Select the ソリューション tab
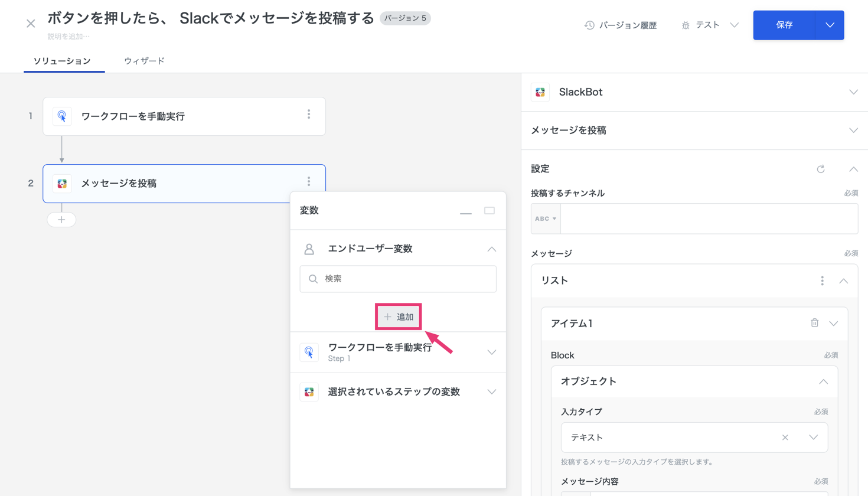This screenshot has width=868, height=496. point(62,61)
